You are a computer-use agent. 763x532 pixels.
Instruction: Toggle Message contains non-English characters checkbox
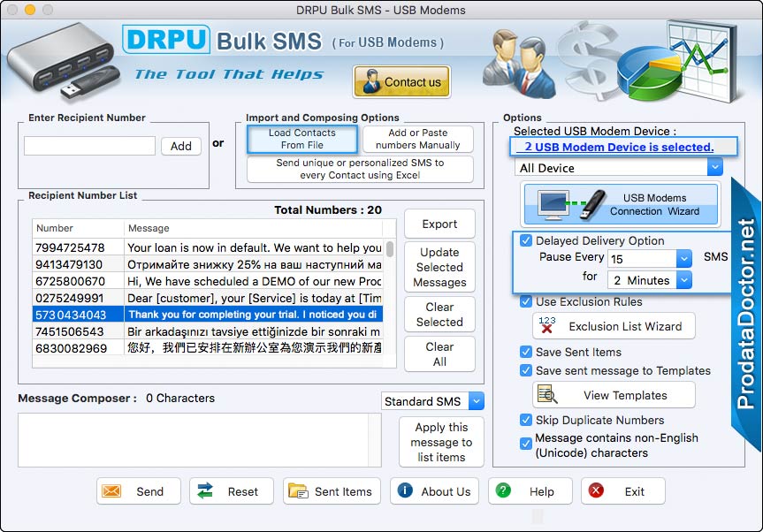(525, 444)
